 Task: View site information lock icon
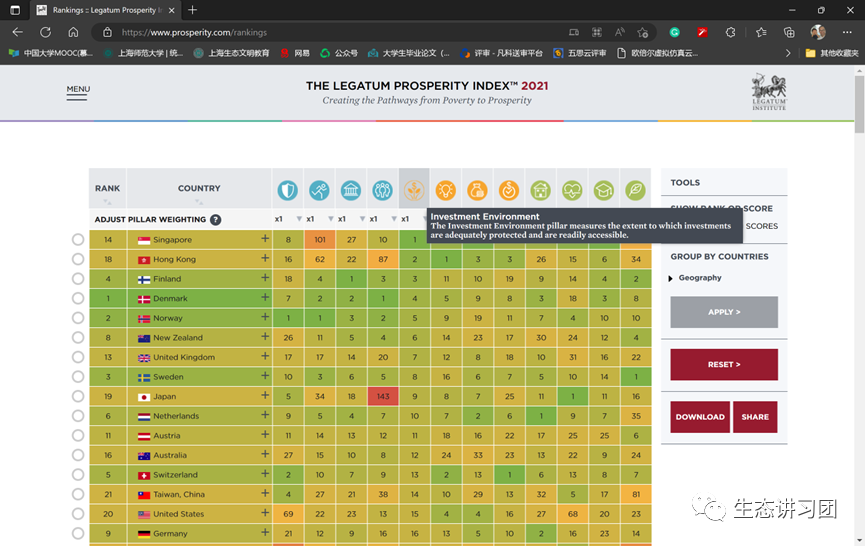(108, 33)
